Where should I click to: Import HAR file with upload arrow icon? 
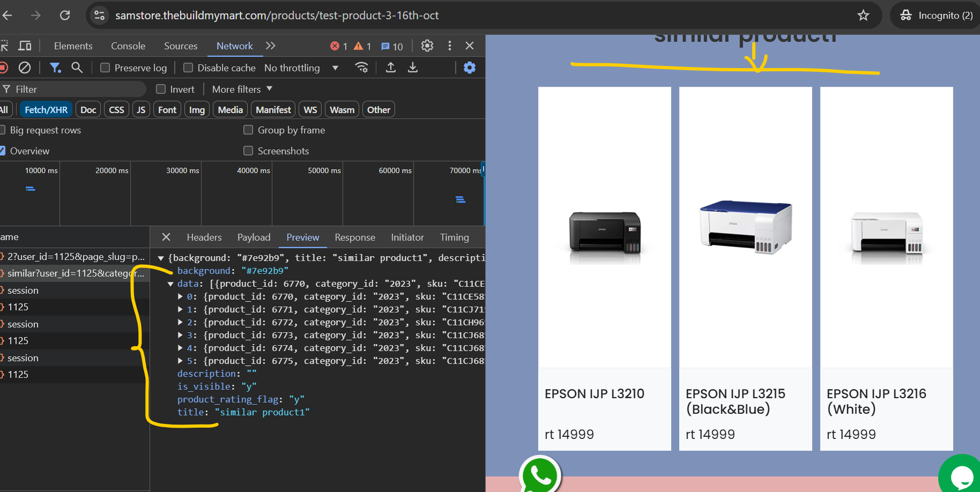point(391,68)
